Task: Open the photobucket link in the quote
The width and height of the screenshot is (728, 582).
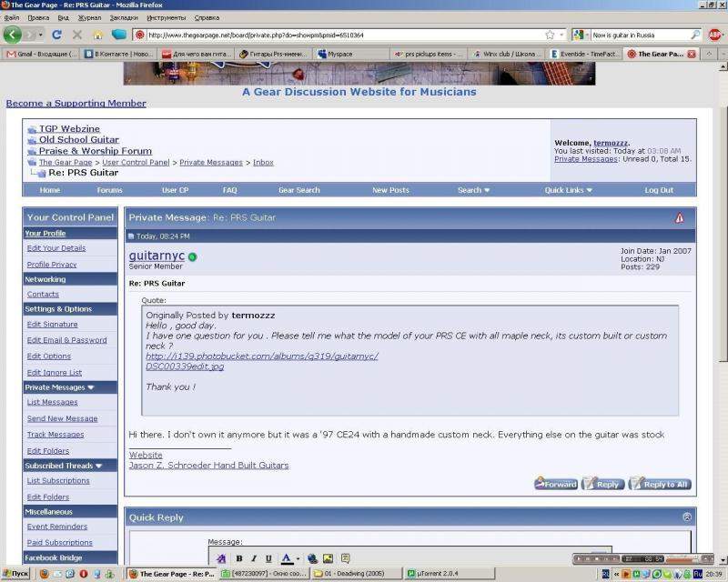Action: (262, 361)
